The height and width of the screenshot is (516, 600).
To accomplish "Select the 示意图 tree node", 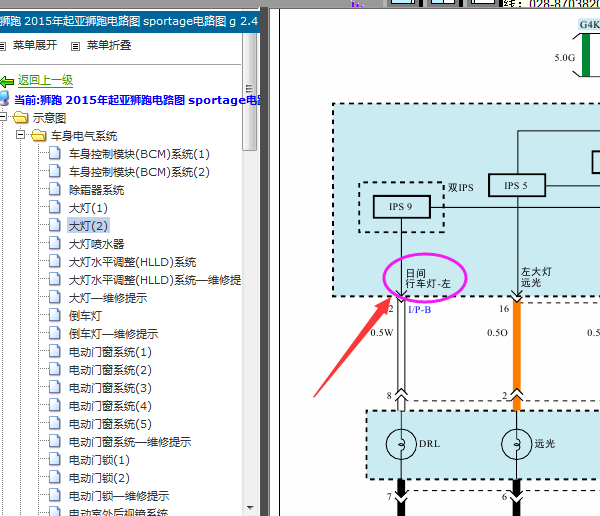I will [49, 118].
